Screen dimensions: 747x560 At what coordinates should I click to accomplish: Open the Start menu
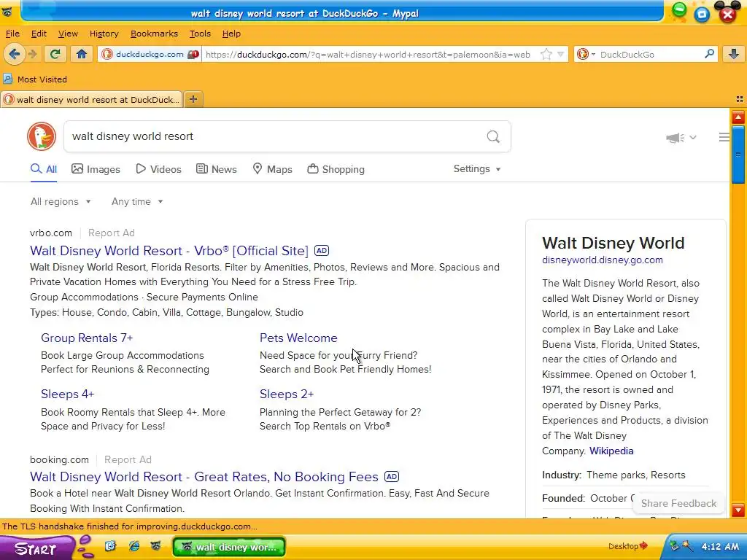[x=37, y=548]
